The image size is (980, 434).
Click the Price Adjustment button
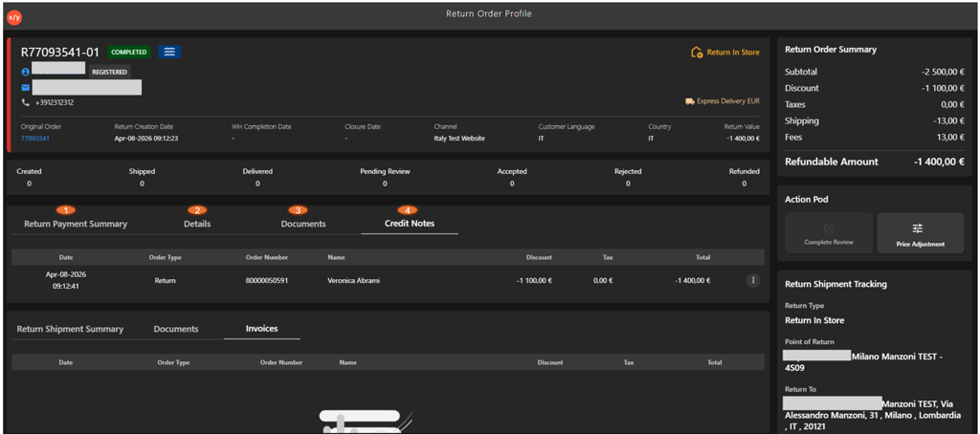[921, 233]
